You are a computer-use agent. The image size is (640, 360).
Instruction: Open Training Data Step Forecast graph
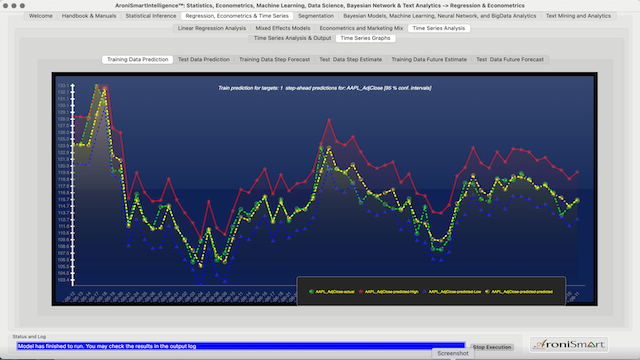click(274, 60)
